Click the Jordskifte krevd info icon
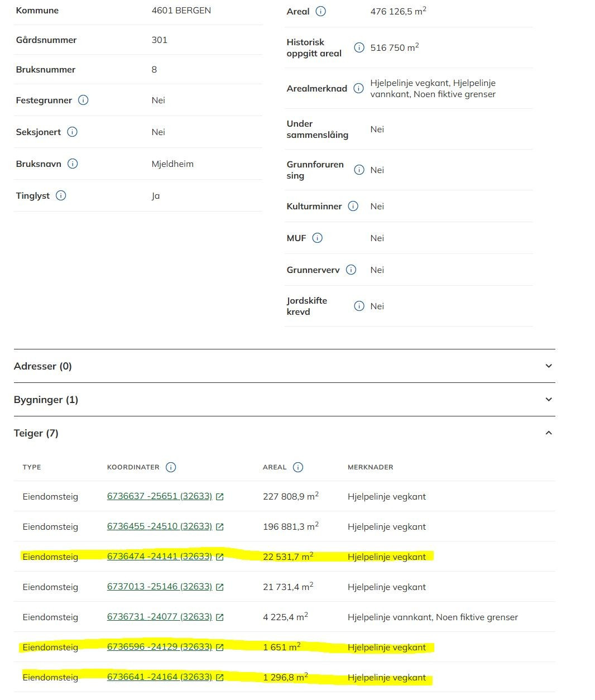595x700 pixels. point(359,306)
